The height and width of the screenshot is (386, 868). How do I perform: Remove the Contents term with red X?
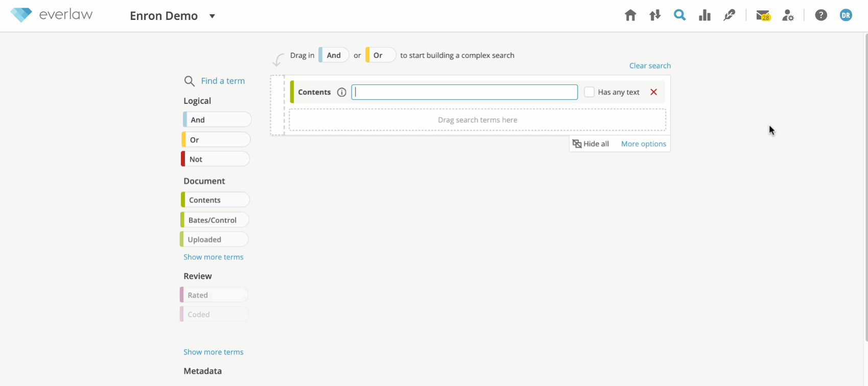653,92
